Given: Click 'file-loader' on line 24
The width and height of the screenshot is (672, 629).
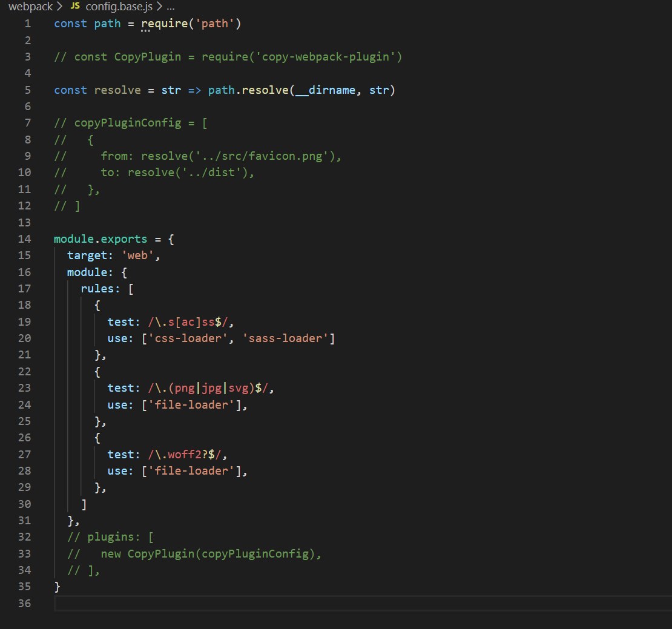Looking at the screenshot, I should tap(191, 405).
